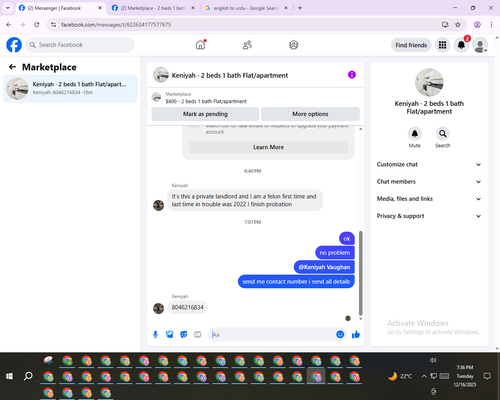Select the Keniyah 2 beds conversation
This screenshot has height=400, width=500.
click(70, 88)
